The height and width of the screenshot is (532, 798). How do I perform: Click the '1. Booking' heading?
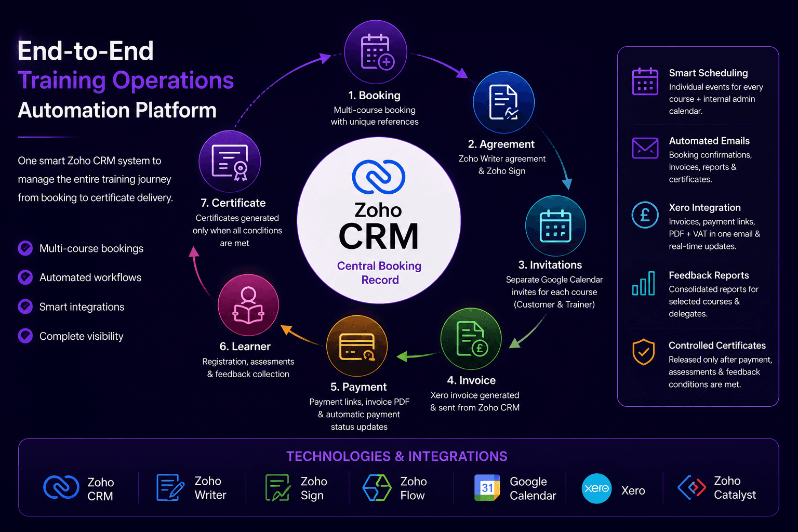click(x=375, y=96)
